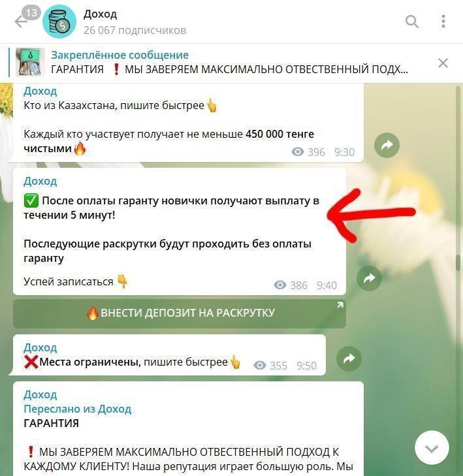This screenshot has width=463, height=476.
Task: Open Переслано из Доход forwarded source
Action: pyautogui.click(x=78, y=409)
